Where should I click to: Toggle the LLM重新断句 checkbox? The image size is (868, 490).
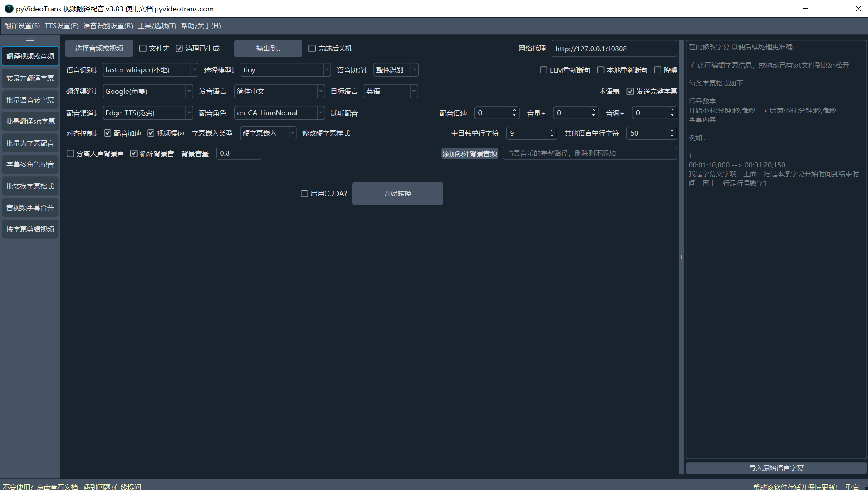[543, 70]
